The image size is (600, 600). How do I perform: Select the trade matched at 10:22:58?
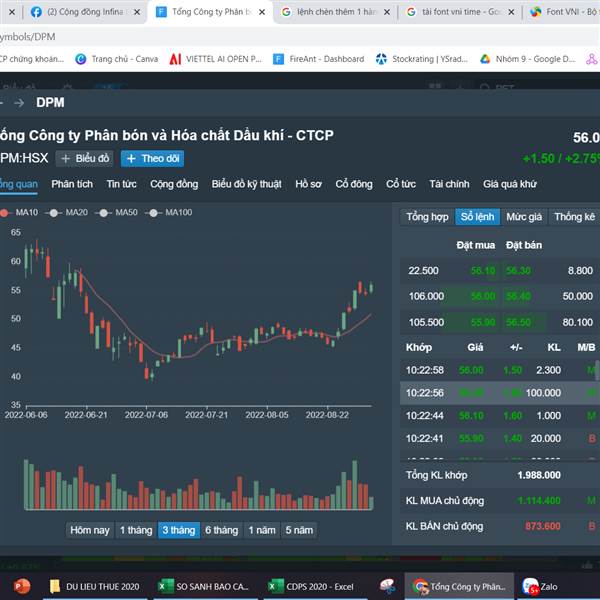(500, 370)
